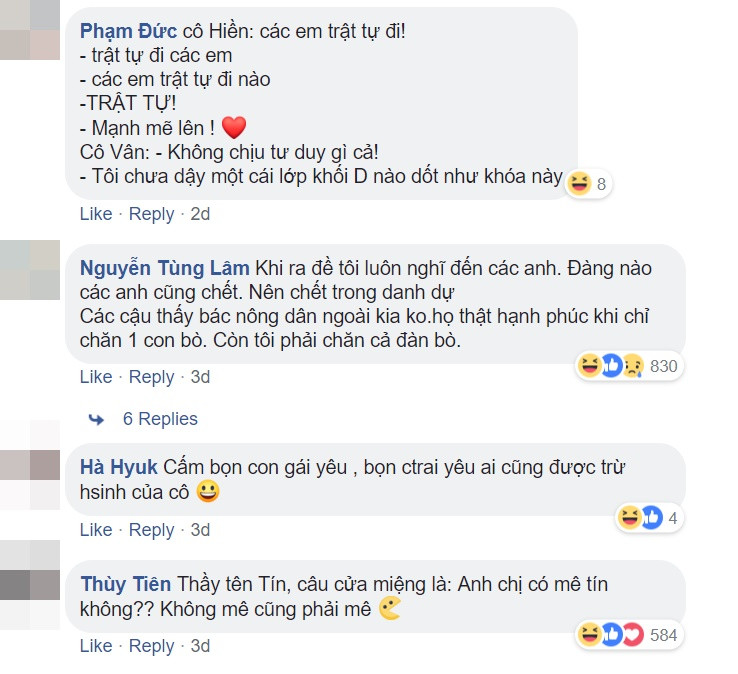Screen dimensions: 738x674
Task: Click the 3d timestamp on Thùy Tiên's comment
Action: (x=200, y=646)
